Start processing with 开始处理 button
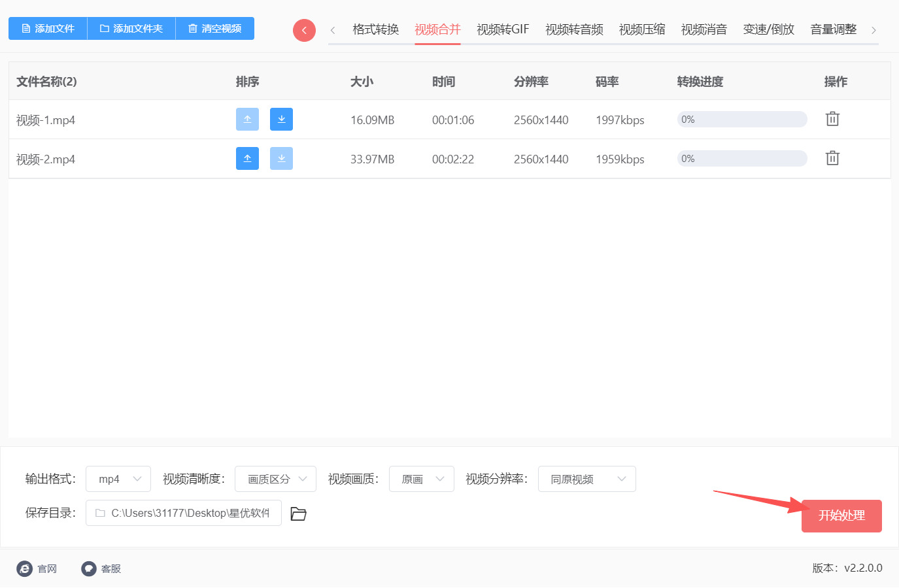899x588 pixels. [841, 516]
